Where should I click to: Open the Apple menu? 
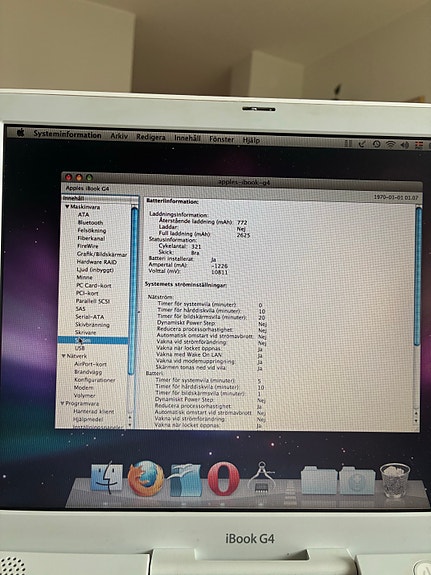pos(21,133)
